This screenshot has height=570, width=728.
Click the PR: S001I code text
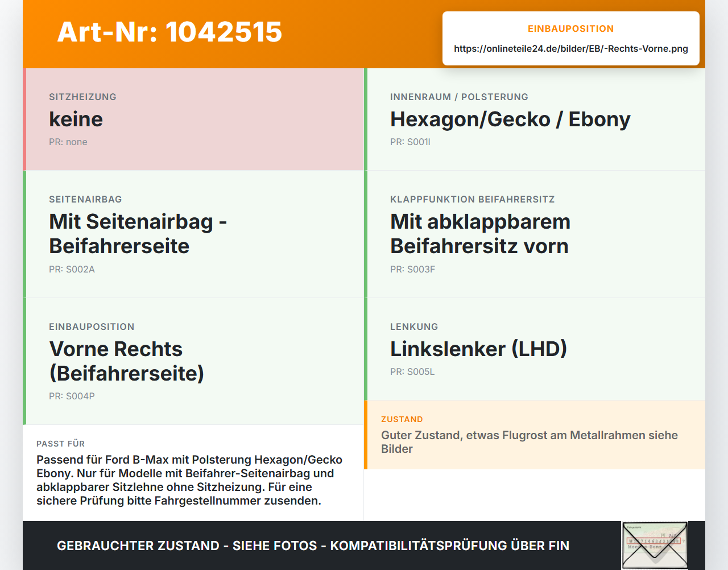coord(410,142)
